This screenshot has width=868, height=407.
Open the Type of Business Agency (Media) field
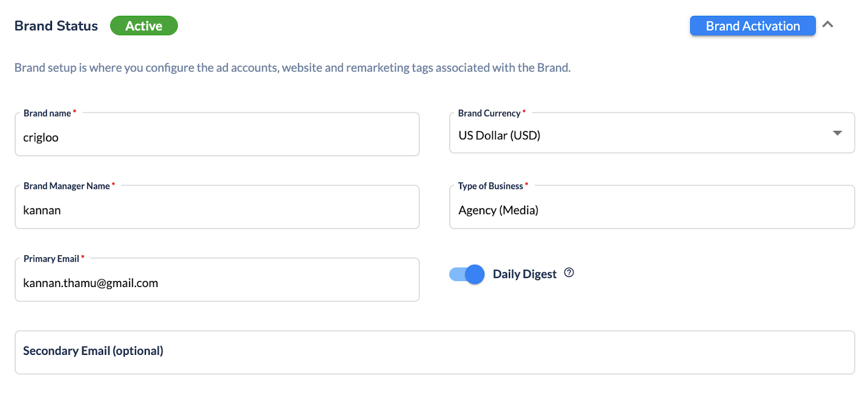(x=652, y=207)
